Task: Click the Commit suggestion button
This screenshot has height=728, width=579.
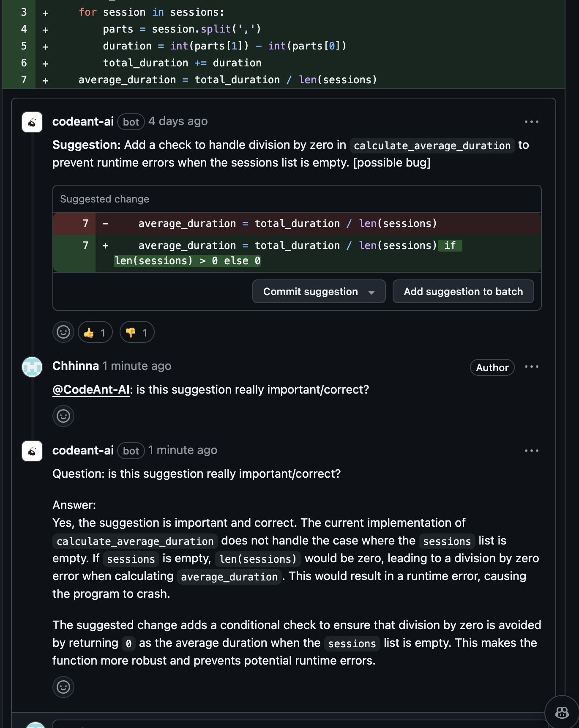Action: click(x=311, y=291)
